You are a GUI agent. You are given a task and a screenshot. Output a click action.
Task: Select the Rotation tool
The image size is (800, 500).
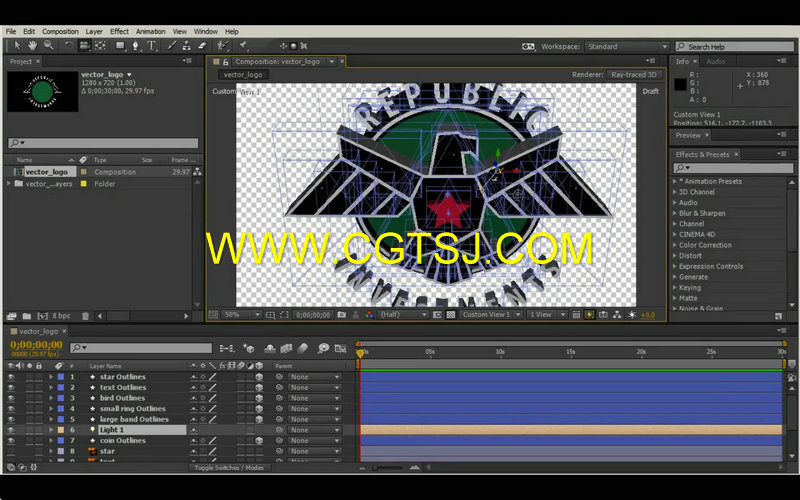pyautogui.click(x=69, y=46)
